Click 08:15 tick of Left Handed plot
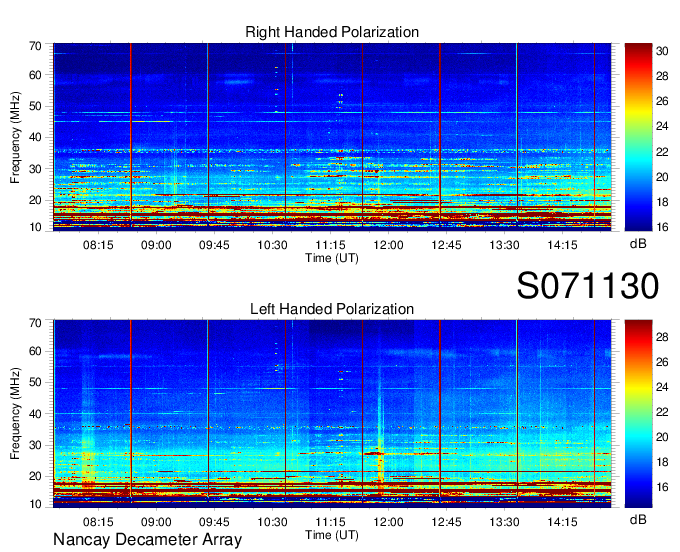 [x=98, y=522]
